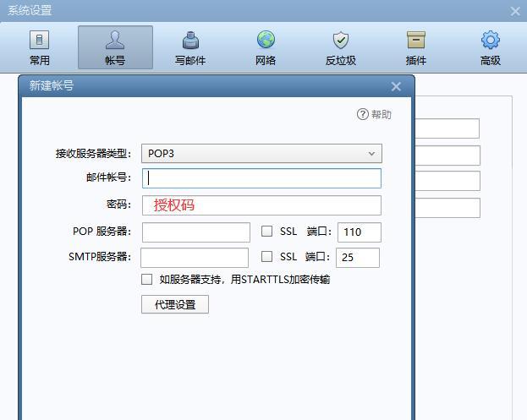
Task: Enable SSL for the SMTP server
Action: [x=266, y=257]
